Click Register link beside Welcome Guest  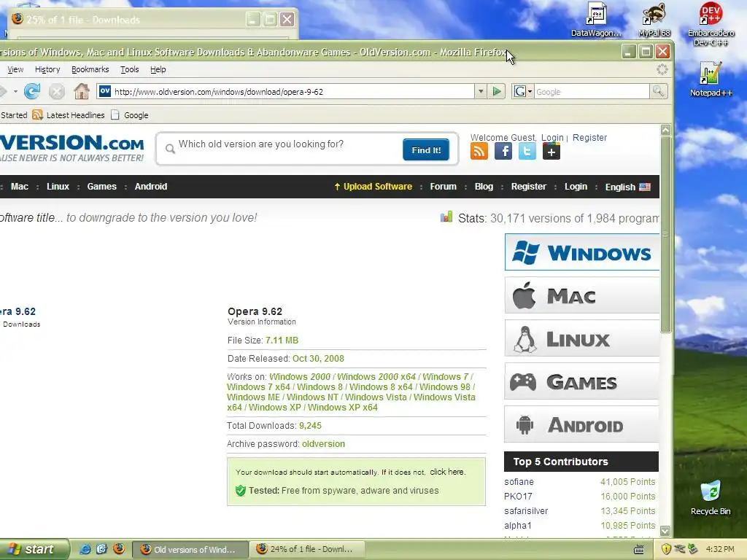(589, 138)
